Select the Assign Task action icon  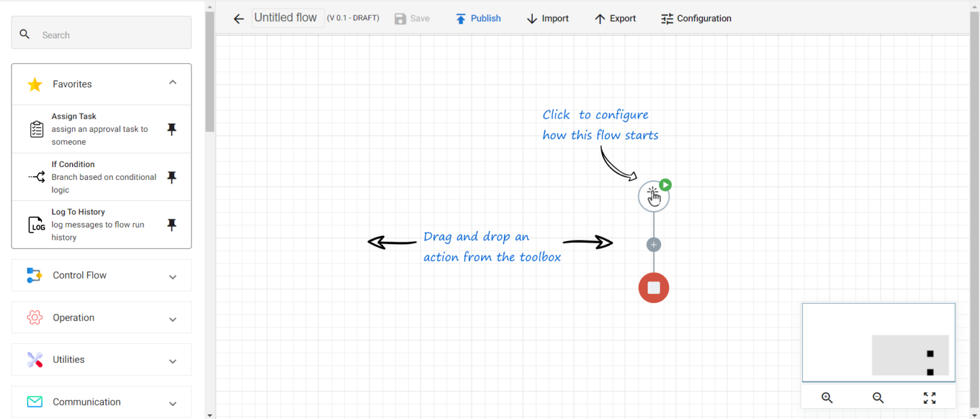(36, 128)
